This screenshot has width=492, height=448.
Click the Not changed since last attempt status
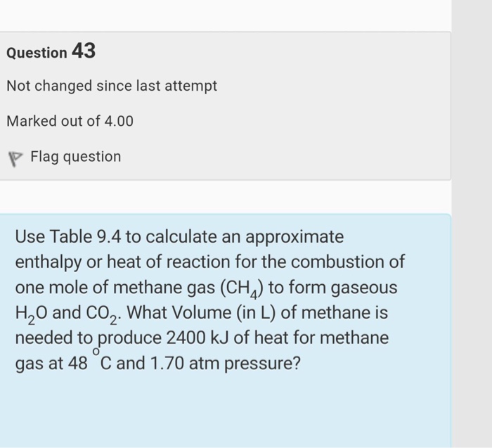click(112, 86)
